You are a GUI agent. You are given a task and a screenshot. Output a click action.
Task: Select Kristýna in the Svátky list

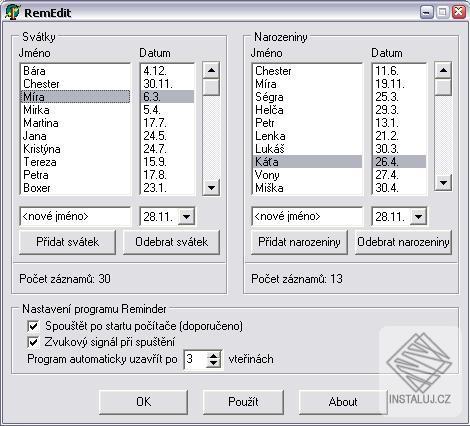tap(75, 149)
